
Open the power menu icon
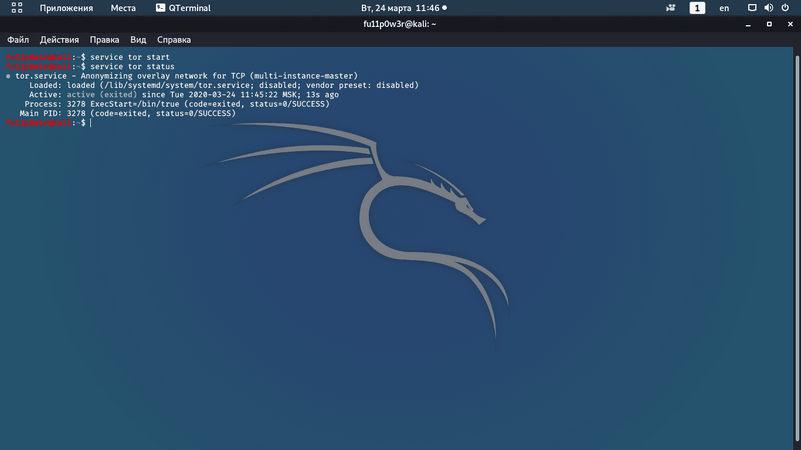click(785, 8)
